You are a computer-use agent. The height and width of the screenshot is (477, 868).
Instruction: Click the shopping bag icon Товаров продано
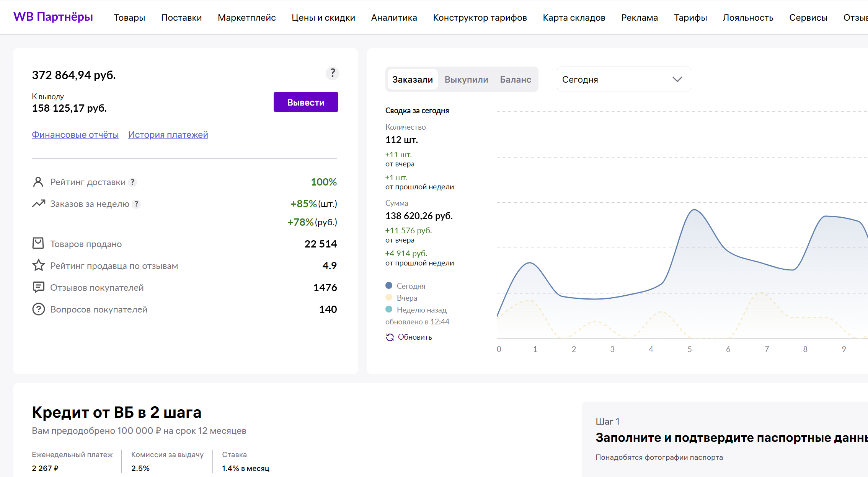(x=38, y=243)
